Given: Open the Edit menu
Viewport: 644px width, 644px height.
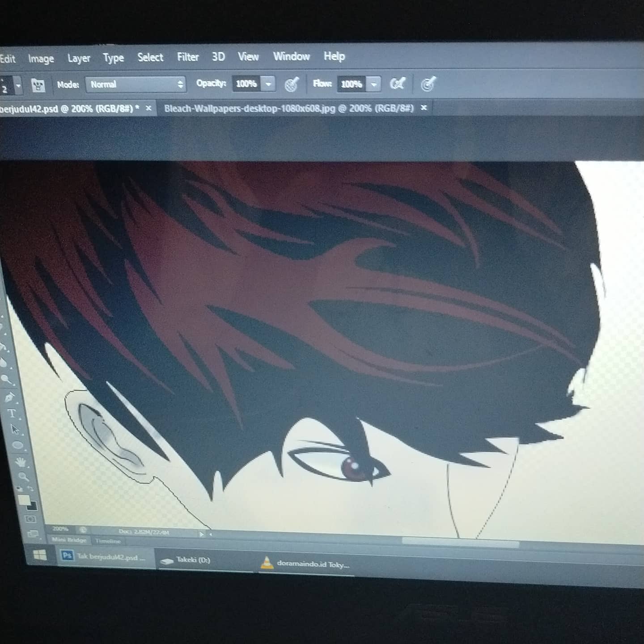Looking at the screenshot, I should click(x=8, y=59).
